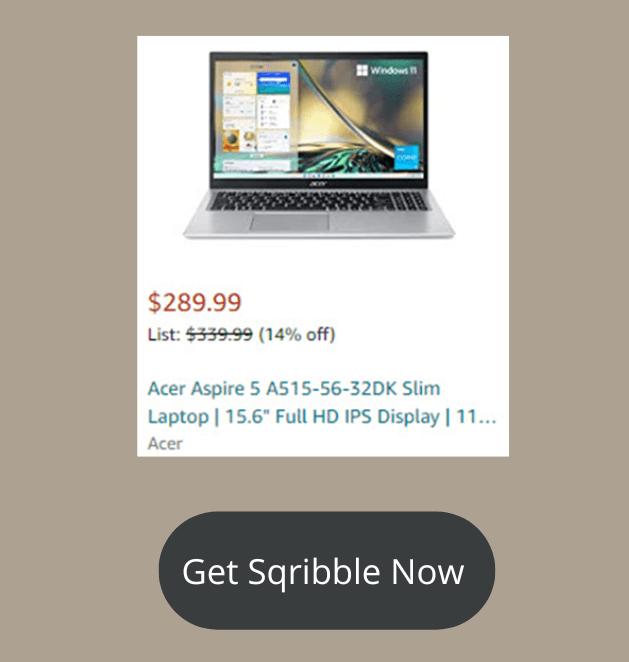
Task: Click the blue Intel Core badge on the display
Action: [407, 157]
